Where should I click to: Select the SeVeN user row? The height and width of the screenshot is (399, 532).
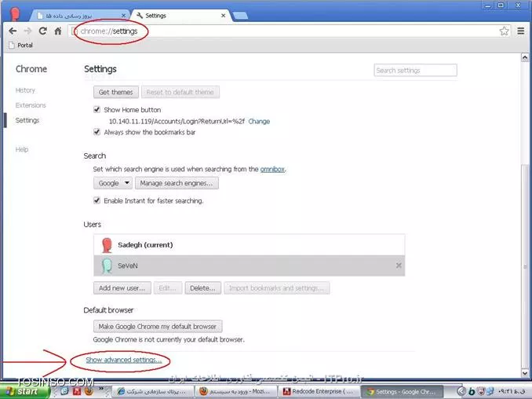point(249,265)
